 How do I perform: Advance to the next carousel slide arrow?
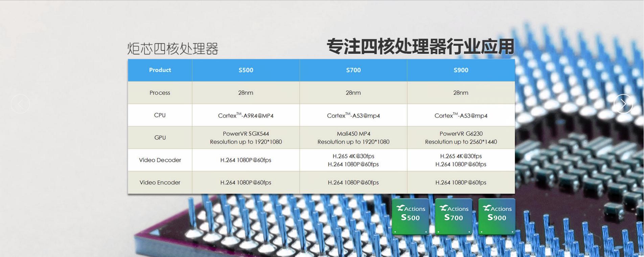pos(623,104)
